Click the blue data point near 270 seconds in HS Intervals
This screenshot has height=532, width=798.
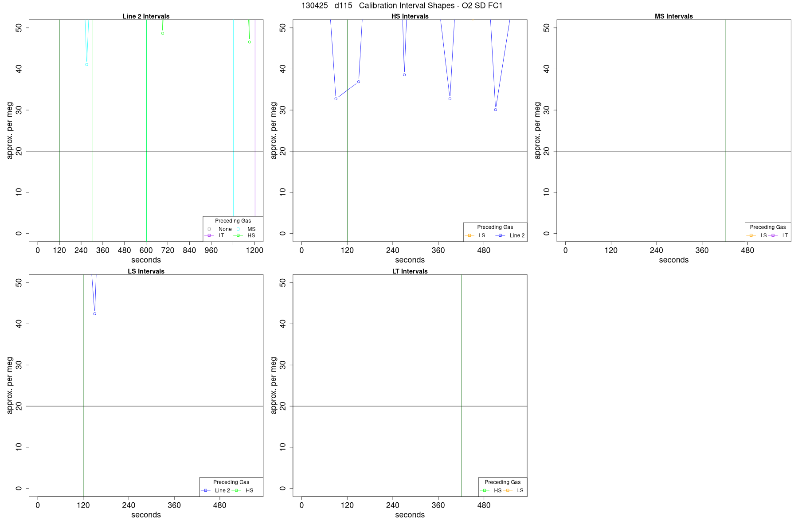click(x=404, y=75)
